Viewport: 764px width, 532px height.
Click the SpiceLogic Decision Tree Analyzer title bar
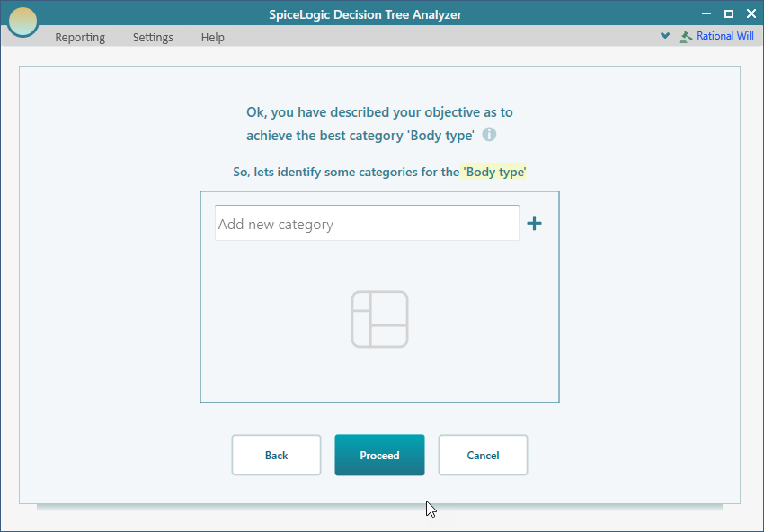point(378,14)
